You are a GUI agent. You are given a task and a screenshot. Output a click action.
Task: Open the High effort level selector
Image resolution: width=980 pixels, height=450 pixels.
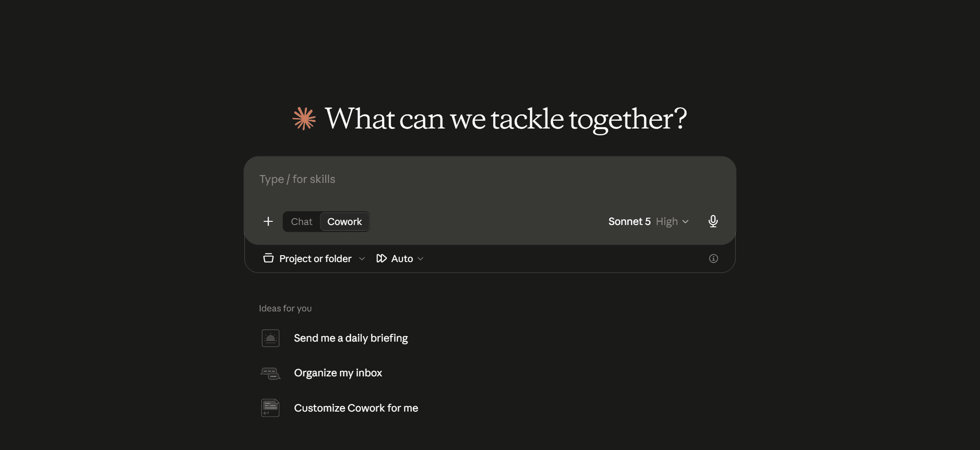pos(672,221)
